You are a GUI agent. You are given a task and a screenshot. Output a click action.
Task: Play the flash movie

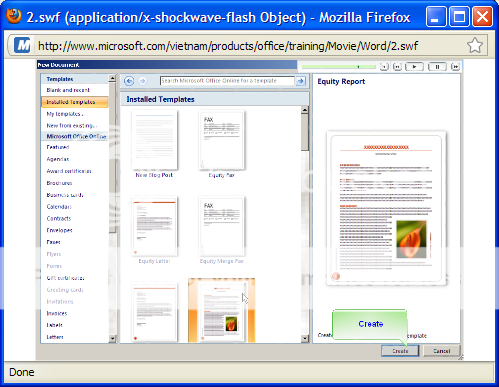414,67
